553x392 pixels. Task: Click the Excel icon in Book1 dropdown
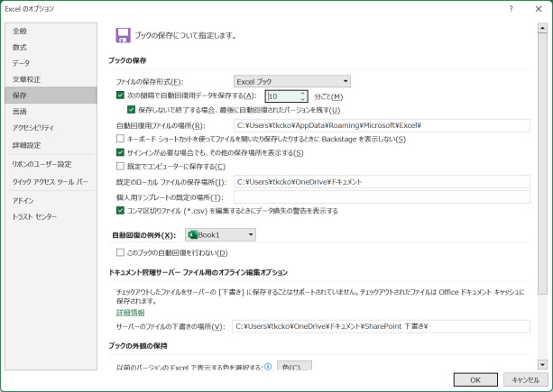[x=192, y=234]
